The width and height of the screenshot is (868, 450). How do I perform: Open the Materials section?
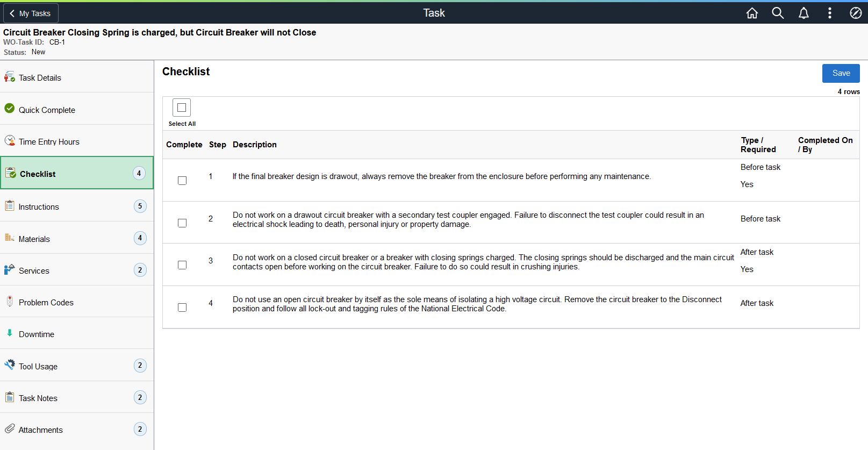77,238
